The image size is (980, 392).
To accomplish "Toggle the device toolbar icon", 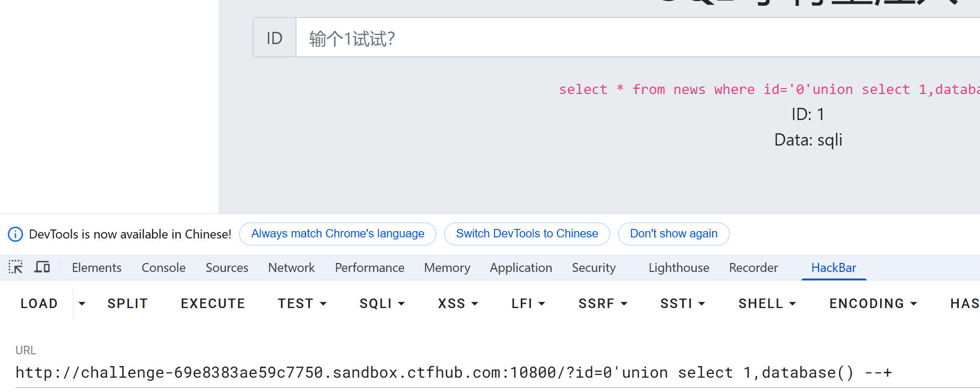I will pos(42,267).
